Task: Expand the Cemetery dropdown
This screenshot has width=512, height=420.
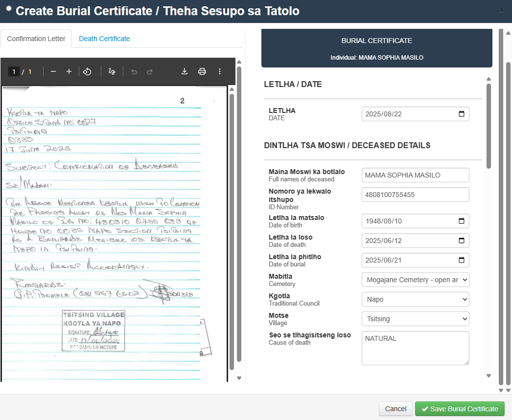Action: (415, 280)
